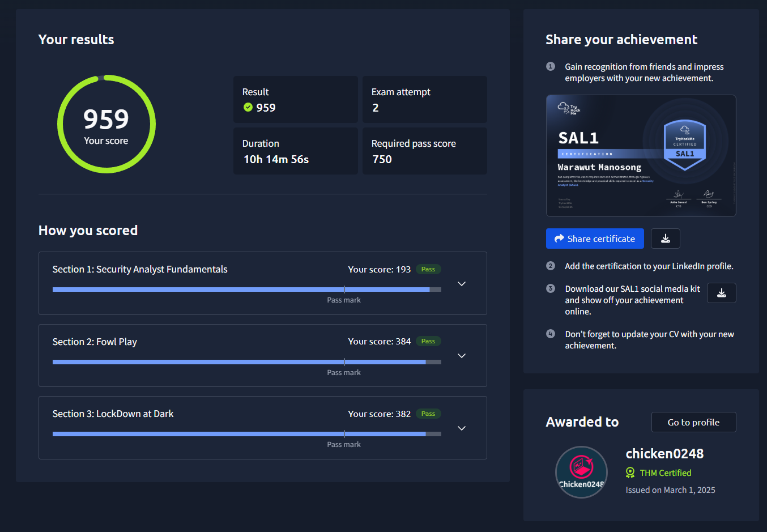Click Pass mark label under Section 1
The height and width of the screenshot is (532, 767).
pos(344,300)
